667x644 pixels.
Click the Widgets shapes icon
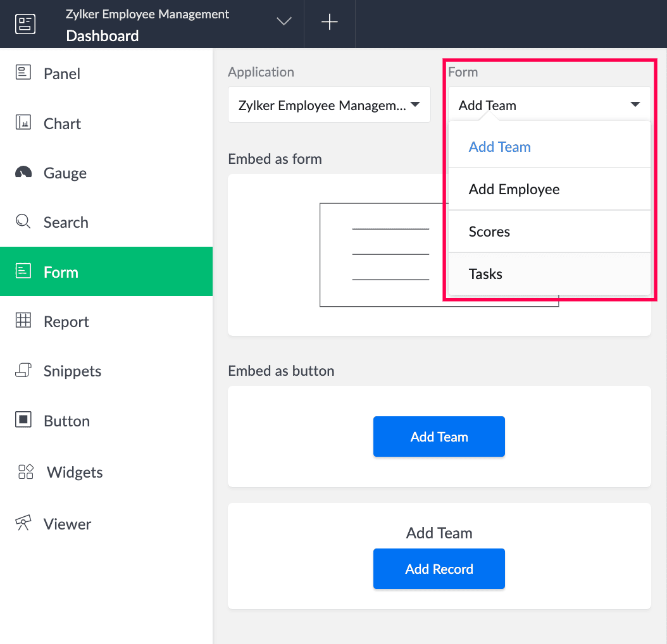[x=25, y=471]
